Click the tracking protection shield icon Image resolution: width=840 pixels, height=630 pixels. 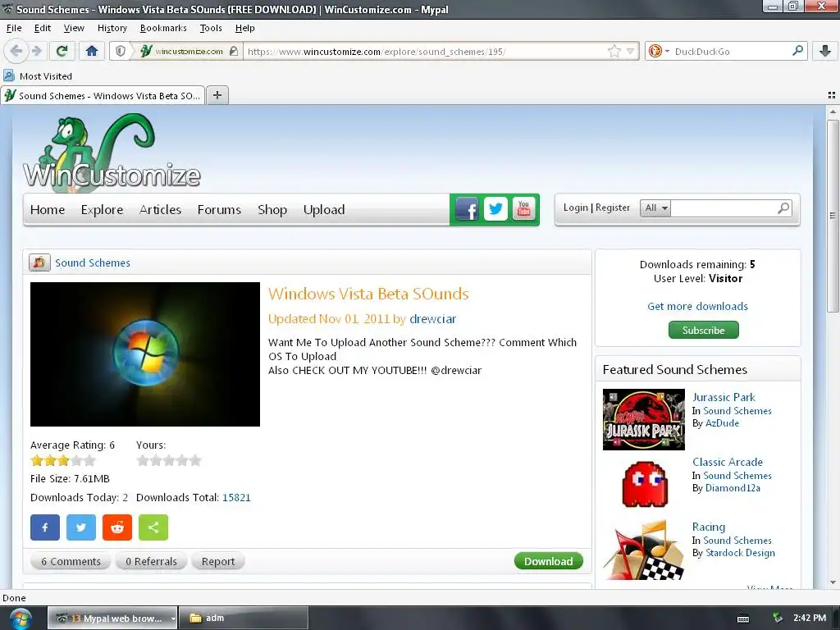[121, 51]
